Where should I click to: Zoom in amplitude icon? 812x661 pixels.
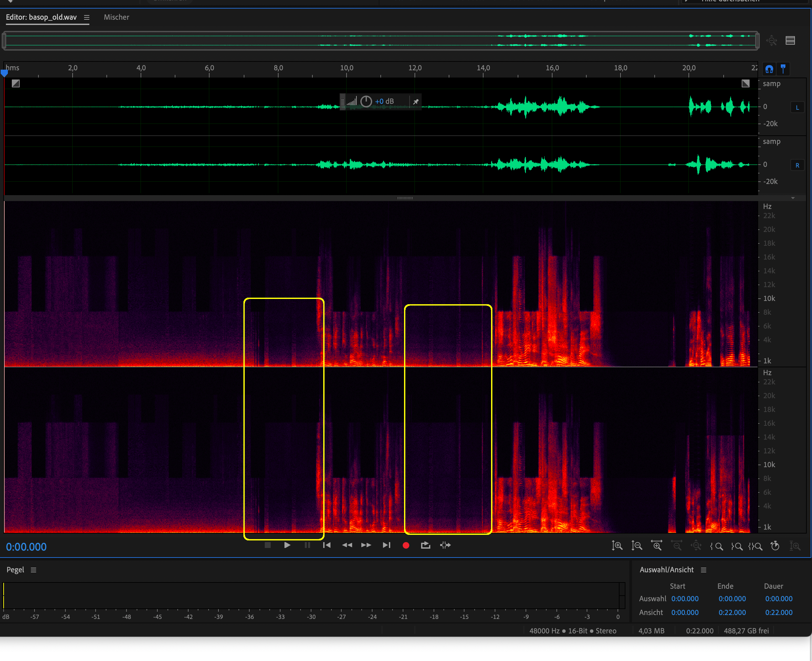click(617, 546)
